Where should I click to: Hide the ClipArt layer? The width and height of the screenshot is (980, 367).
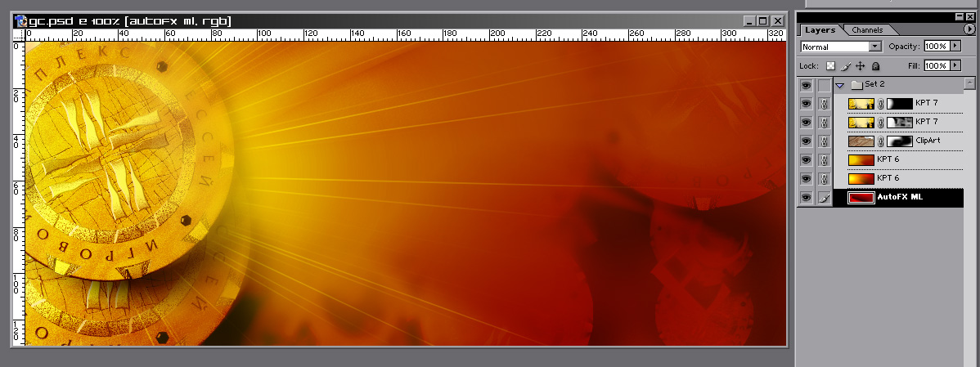[x=807, y=141]
